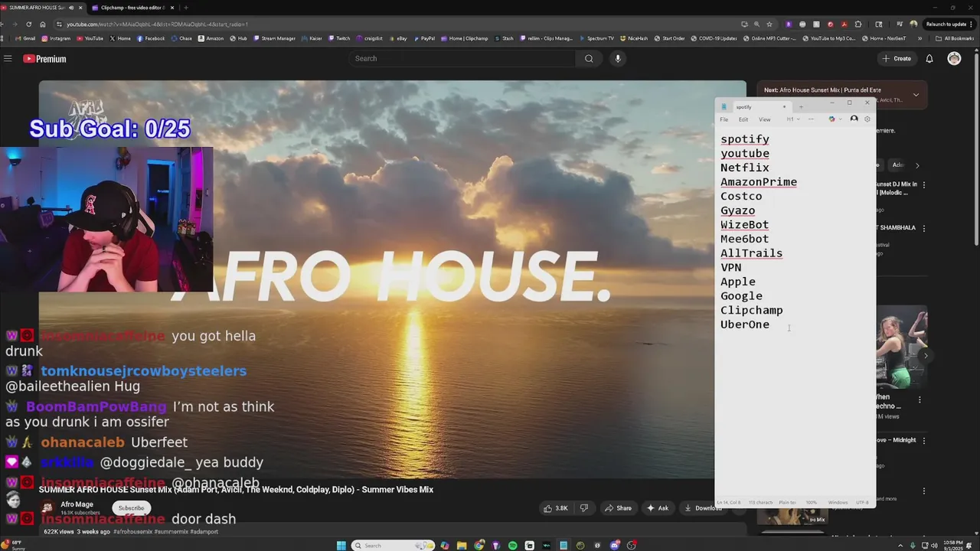
Task: Click the YouTube Premium logo
Action: [44, 59]
